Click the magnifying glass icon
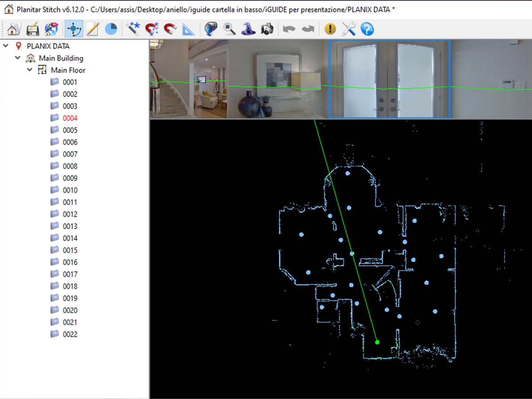The height and width of the screenshot is (399, 532). pos(229,29)
